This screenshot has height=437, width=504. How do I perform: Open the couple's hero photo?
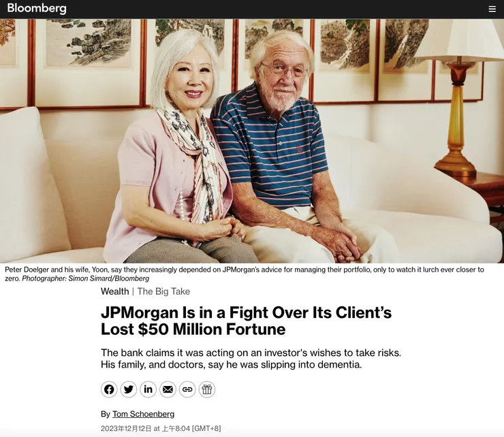pos(252,141)
